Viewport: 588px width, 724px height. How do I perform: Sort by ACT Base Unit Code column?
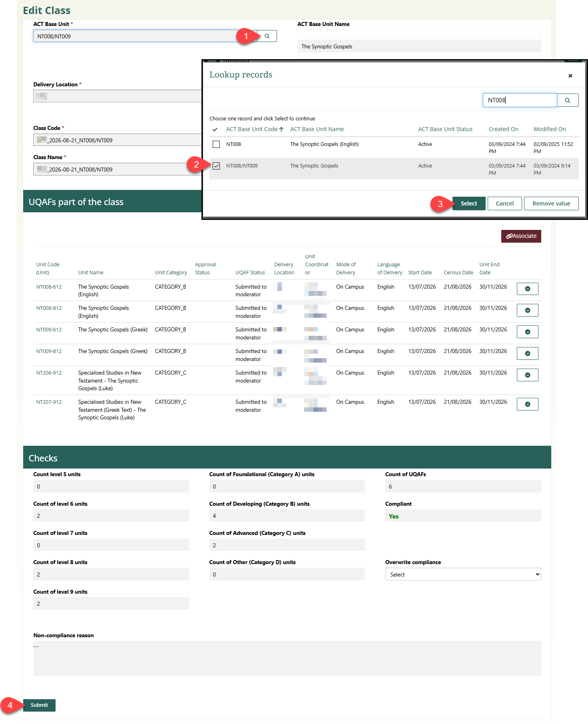(x=255, y=129)
